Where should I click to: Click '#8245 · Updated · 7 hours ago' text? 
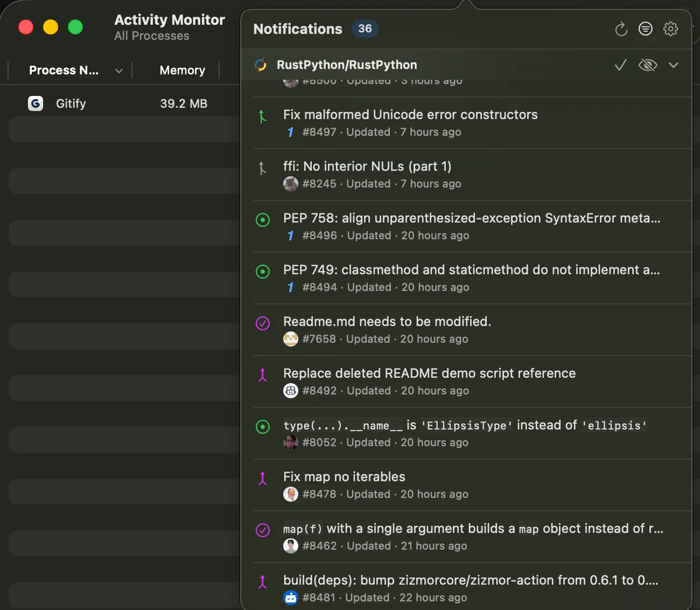point(382,184)
